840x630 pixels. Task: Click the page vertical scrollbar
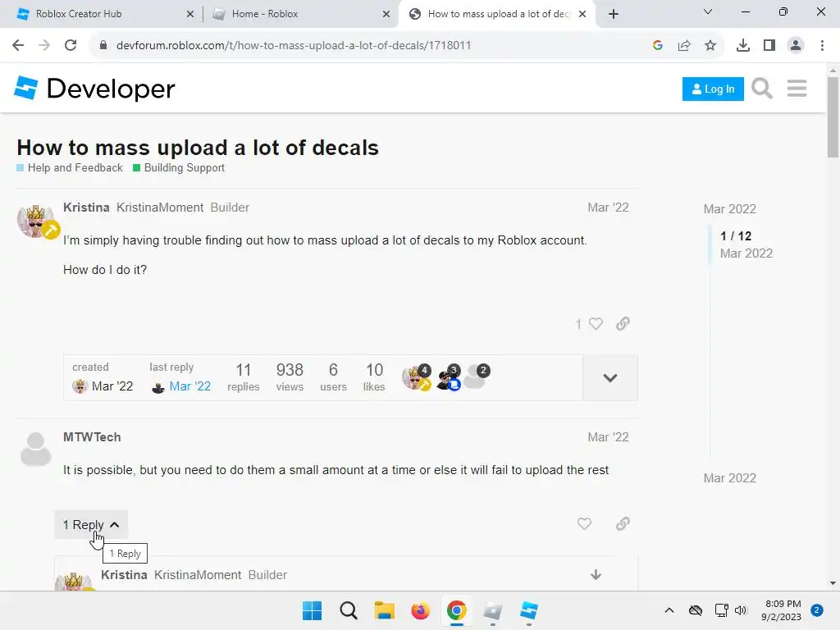click(x=833, y=116)
